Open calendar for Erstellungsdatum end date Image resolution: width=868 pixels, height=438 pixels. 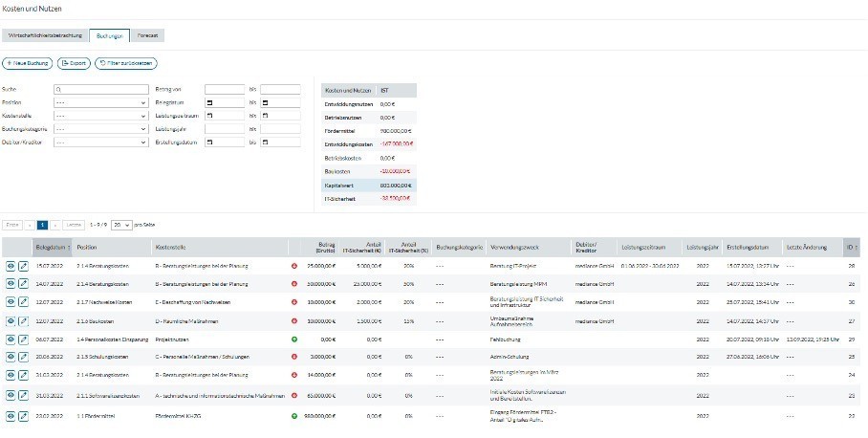coord(265,142)
